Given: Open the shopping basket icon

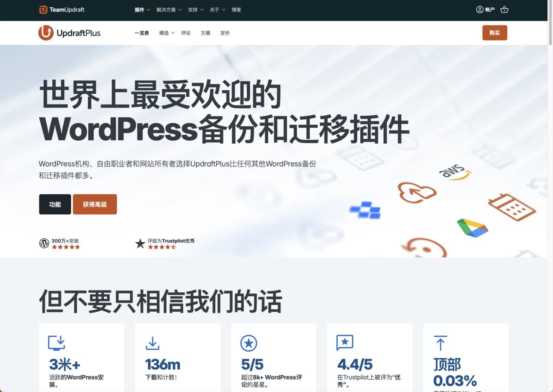Looking at the screenshot, I should pyautogui.click(x=504, y=9).
